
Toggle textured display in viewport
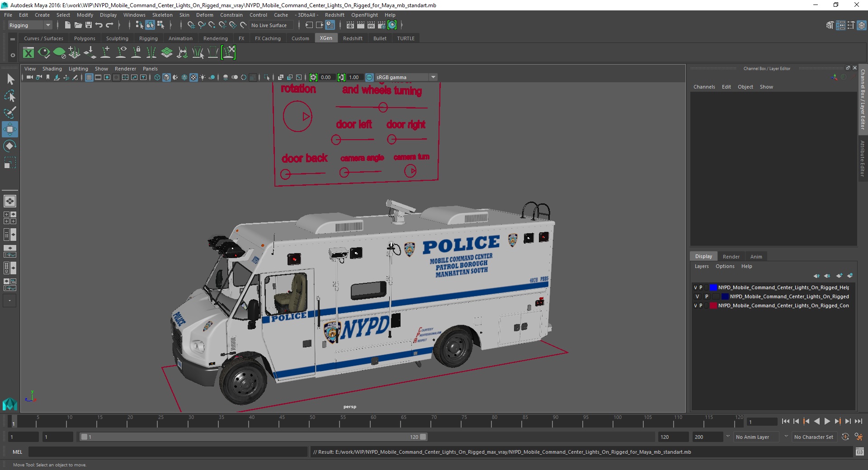point(193,77)
